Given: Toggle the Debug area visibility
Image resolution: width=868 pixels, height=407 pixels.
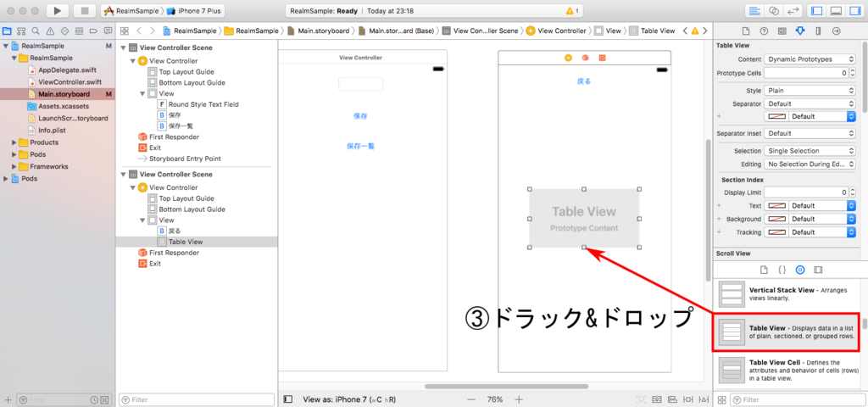Looking at the screenshot, I should pos(837,10).
